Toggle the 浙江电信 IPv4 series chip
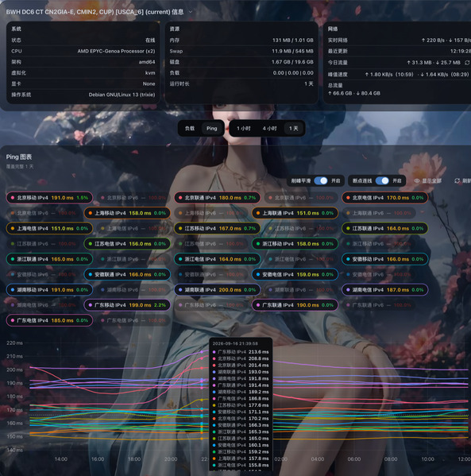 point(218,259)
